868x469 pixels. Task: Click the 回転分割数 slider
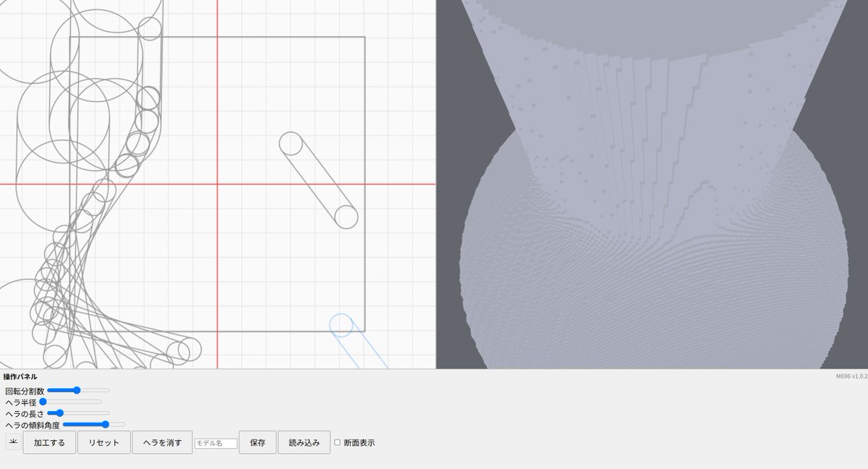tap(78, 390)
